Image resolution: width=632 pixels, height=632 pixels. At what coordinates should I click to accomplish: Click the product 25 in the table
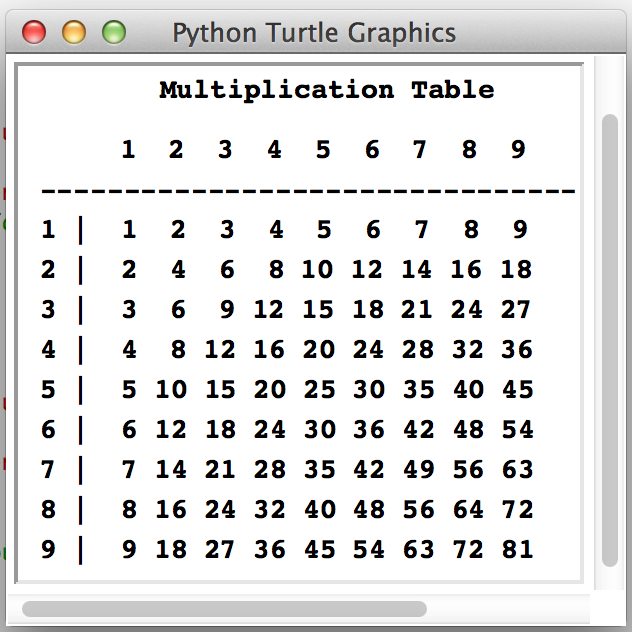pyautogui.click(x=319, y=389)
